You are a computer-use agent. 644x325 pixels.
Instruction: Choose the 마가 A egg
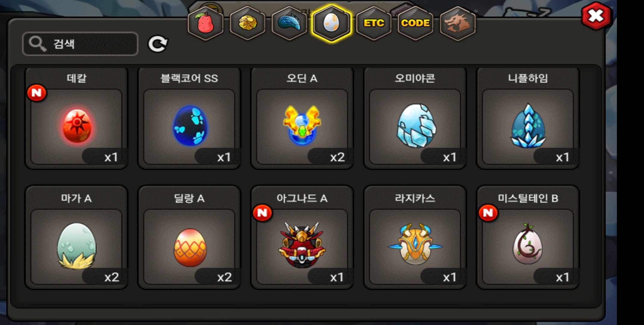[77, 238]
